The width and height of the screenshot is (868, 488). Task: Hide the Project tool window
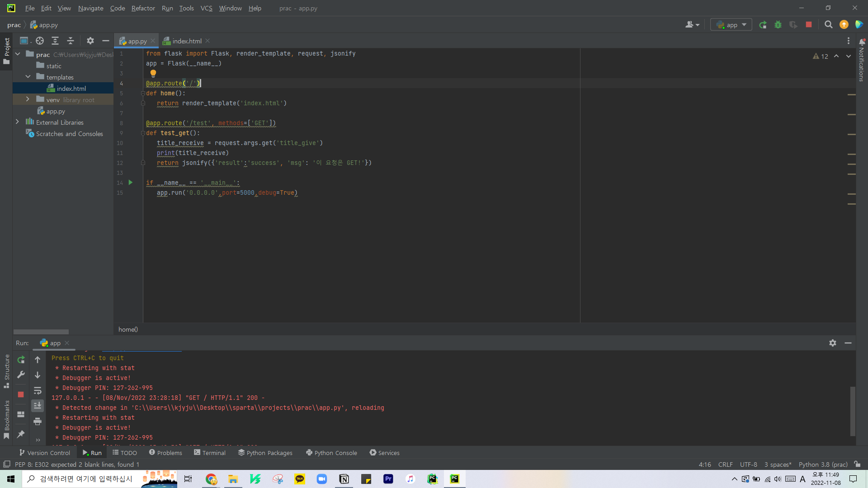106,41
